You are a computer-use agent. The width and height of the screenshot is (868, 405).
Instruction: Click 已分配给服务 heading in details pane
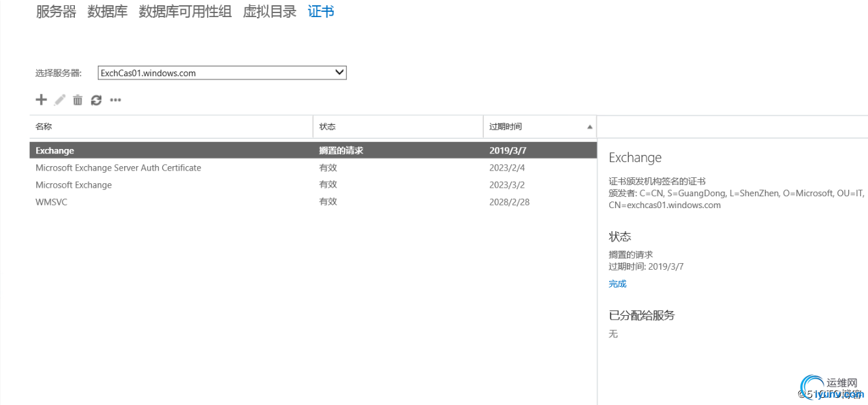click(x=641, y=315)
